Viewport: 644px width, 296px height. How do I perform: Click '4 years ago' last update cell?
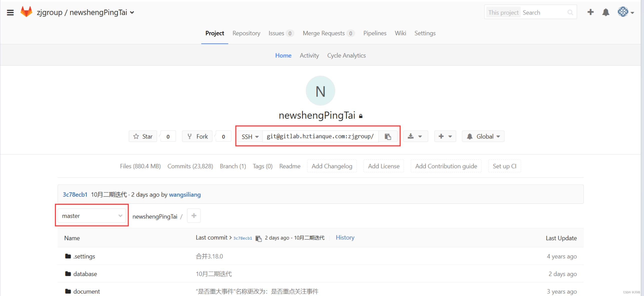(561, 256)
